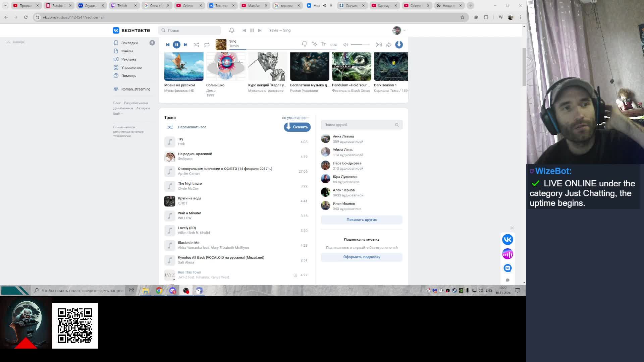Toggle repeat mode in the player
Image resolution: width=644 pixels, height=362 pixels.
(x=207, y=45)
